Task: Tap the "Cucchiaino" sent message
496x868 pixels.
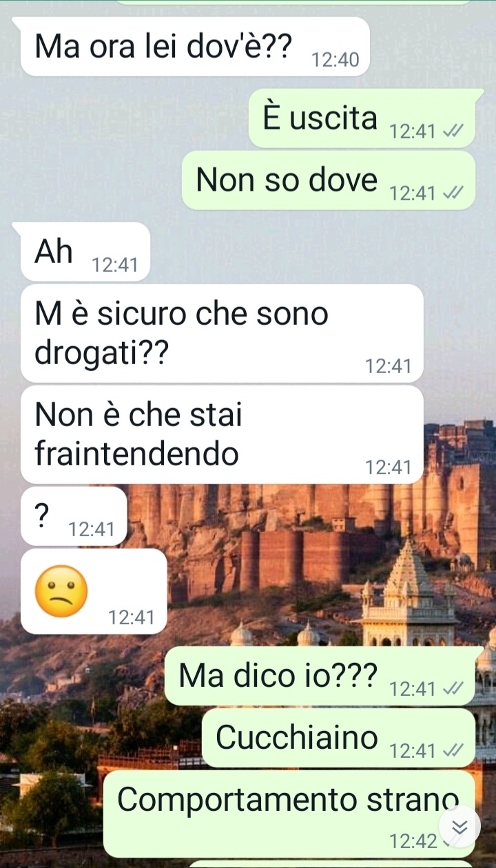Action: [339, 738]
